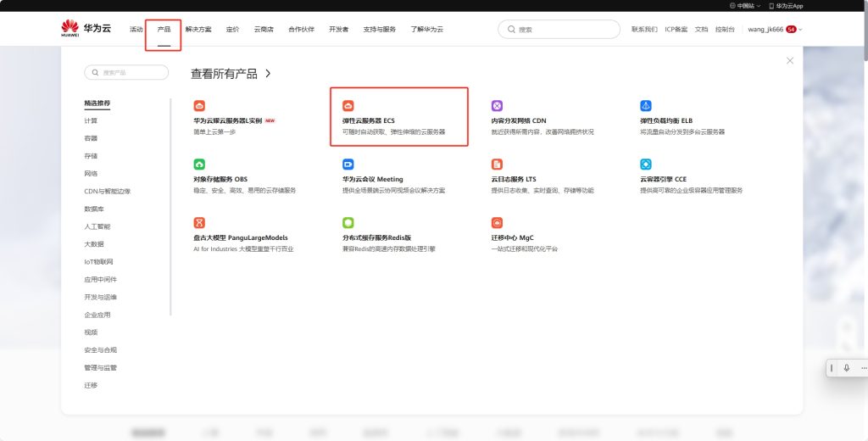Click the Huawei Cloud logo

click(86, 28)
